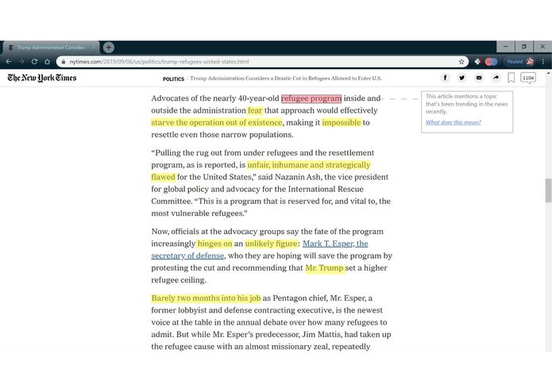Save the article with the bookmark icon
552x392 pixels.
(x=511, y=78)
